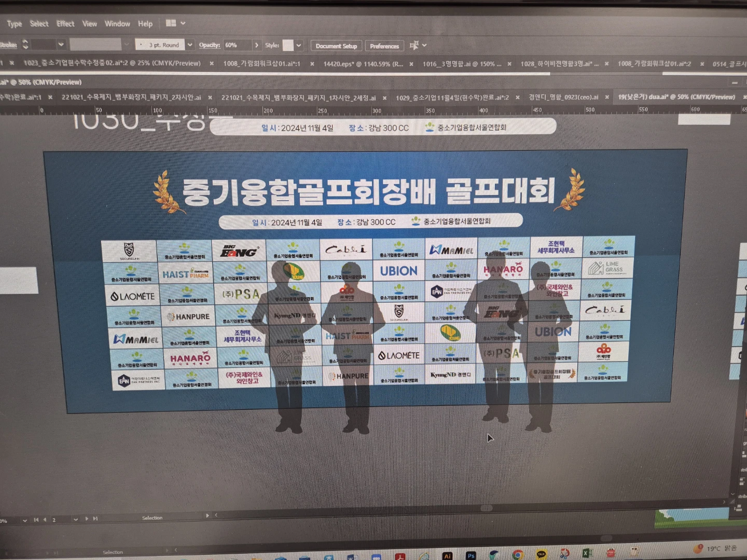Expand the Align to options chevron
The width and height of the screenshot is (747, 560).
[424, 46]
